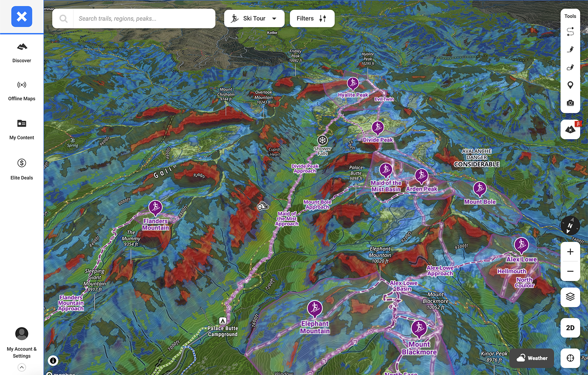The image size is (588, 375).
Task: Expand the My Account & Settings chevron
Action: [22, 367]
